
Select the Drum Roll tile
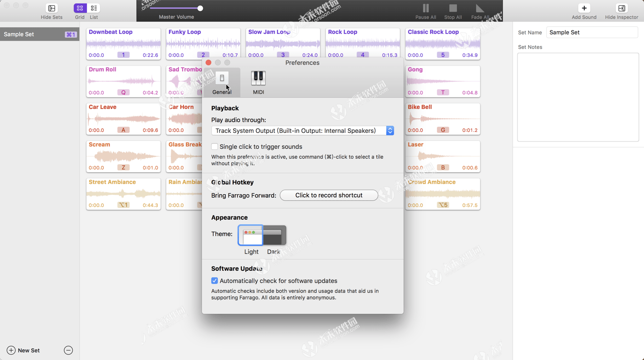pos(123,81)
